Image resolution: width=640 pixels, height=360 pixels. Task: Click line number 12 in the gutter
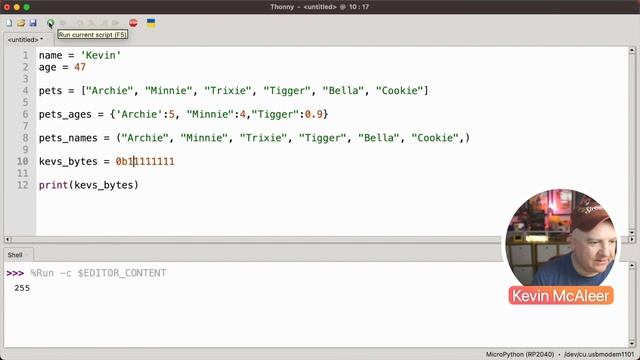tap(22, 185)
